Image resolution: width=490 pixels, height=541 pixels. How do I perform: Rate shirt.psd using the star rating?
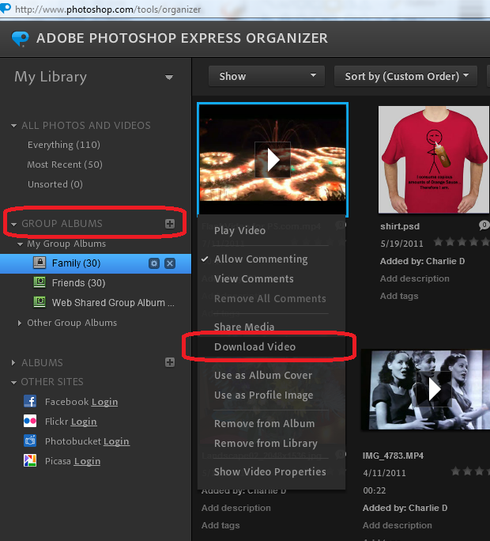point(461,242)
